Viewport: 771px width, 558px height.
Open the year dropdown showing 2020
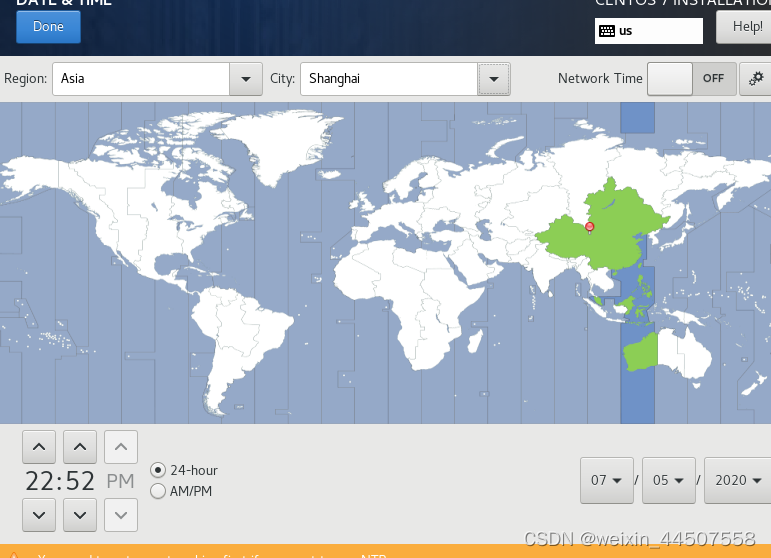[x=738, y=480]
